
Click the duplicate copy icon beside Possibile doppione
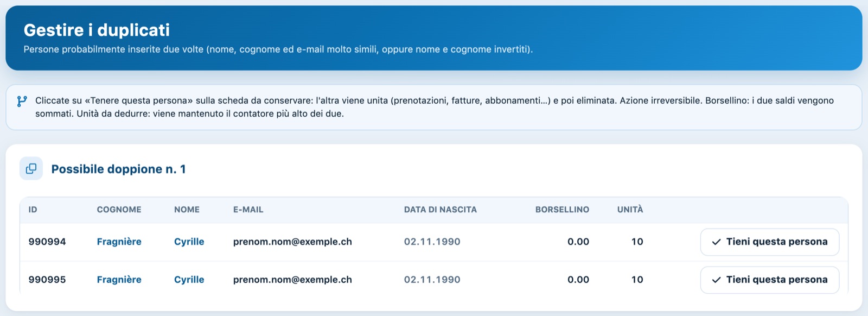tap(31, 168)
